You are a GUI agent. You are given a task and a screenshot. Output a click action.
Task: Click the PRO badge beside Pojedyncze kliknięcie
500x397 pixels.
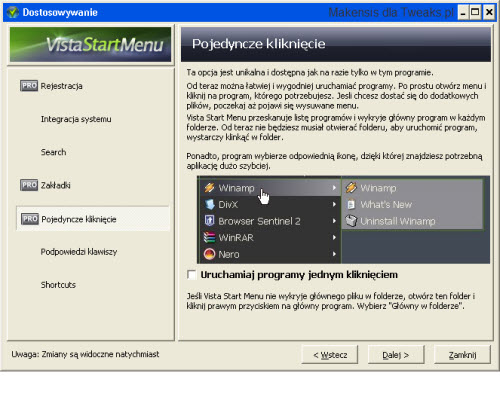point(30,219)
